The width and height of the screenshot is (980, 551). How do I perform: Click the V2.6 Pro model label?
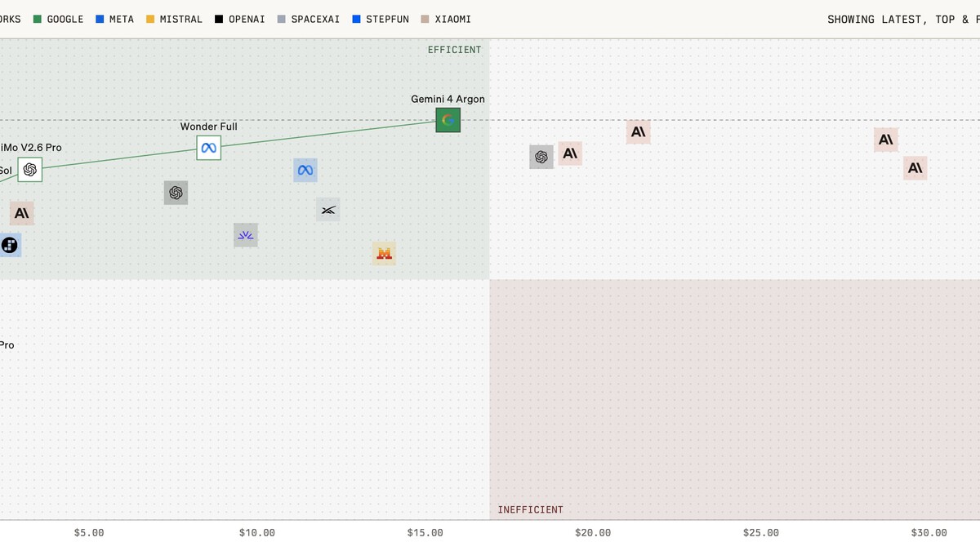click(30, 148)
